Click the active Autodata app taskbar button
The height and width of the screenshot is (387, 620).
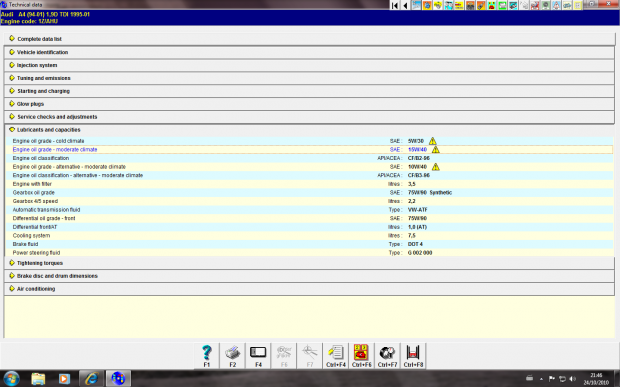pos(118,379)
